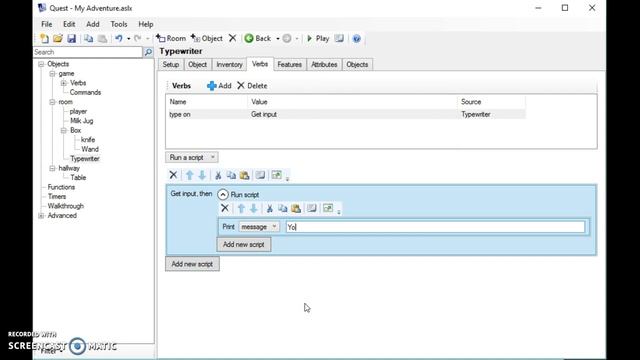Viewport: 640px width, 360px height.
Task: Paste script in the outer script toolbar
Action: pyautogui.click(x=244, y=175)
